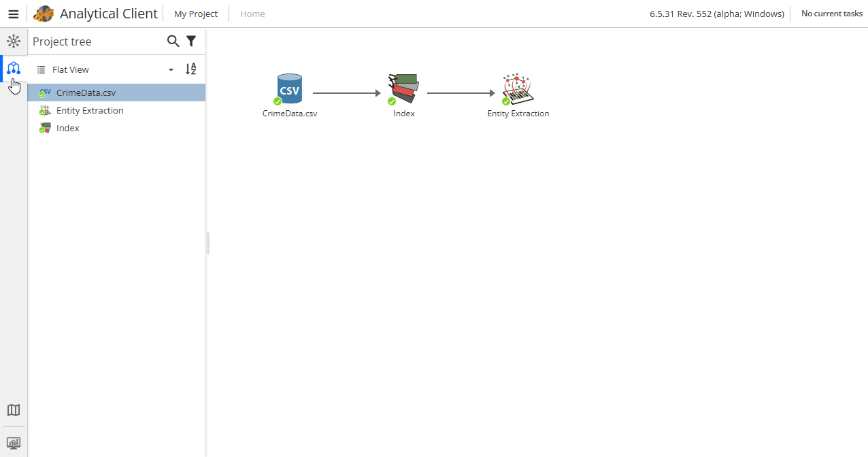Switch to the My Project tab
The height and width of the screenshot is (457, 868).
(195, 14)
